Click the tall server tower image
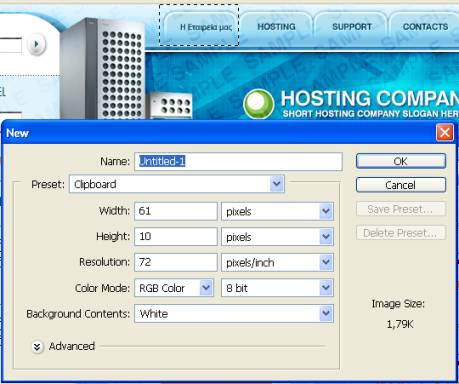The height and width of the screenshot is (384, 459). point(104,68)
